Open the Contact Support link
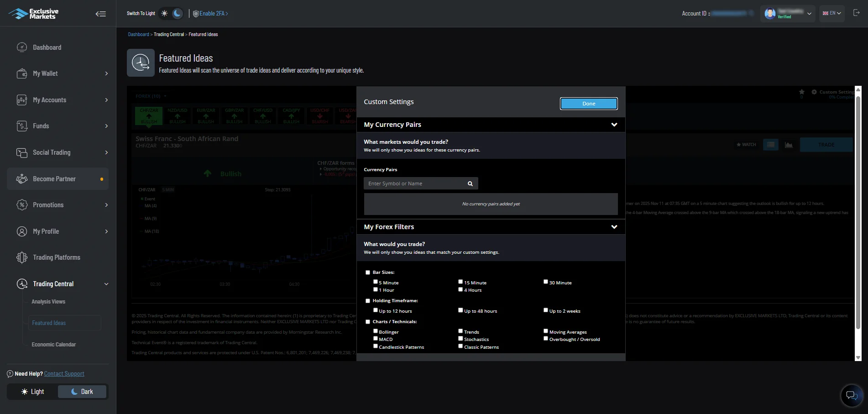 point(63,373)
